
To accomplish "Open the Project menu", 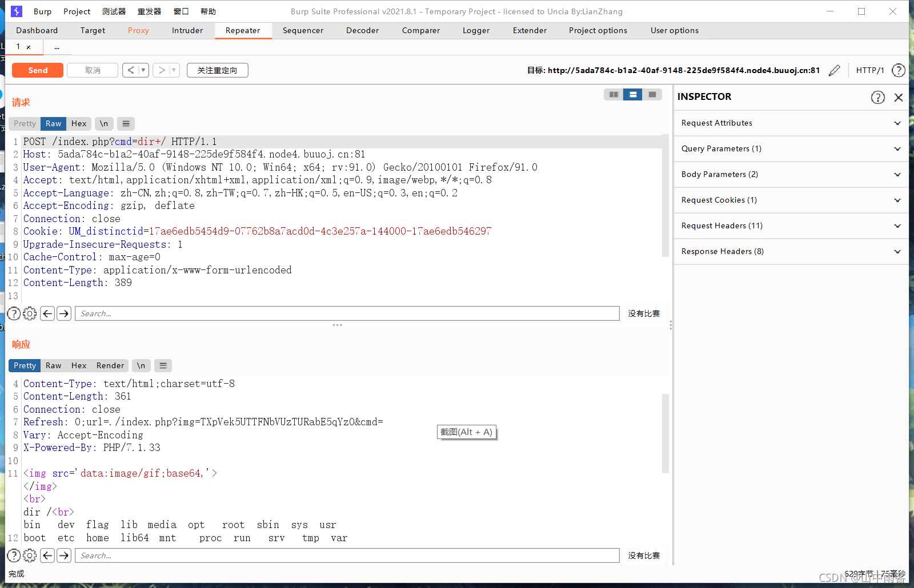I will point(77,11).
